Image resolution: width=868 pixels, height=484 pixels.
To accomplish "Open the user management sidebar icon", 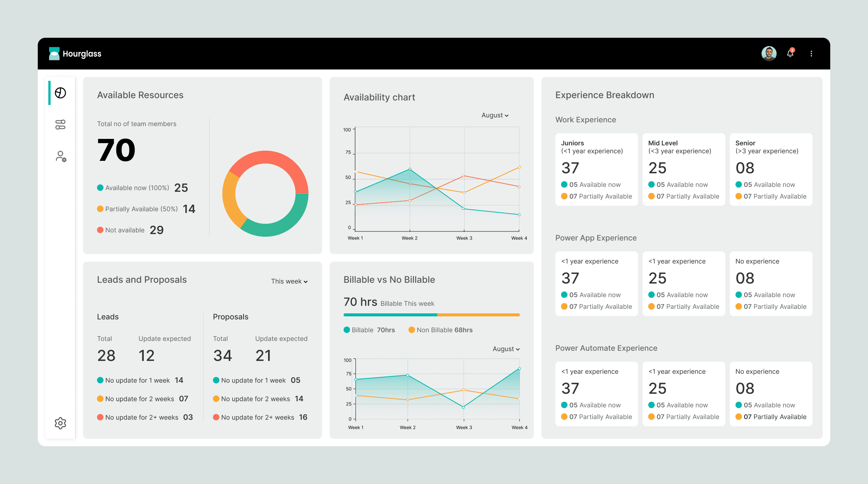I will pos(60,156).
